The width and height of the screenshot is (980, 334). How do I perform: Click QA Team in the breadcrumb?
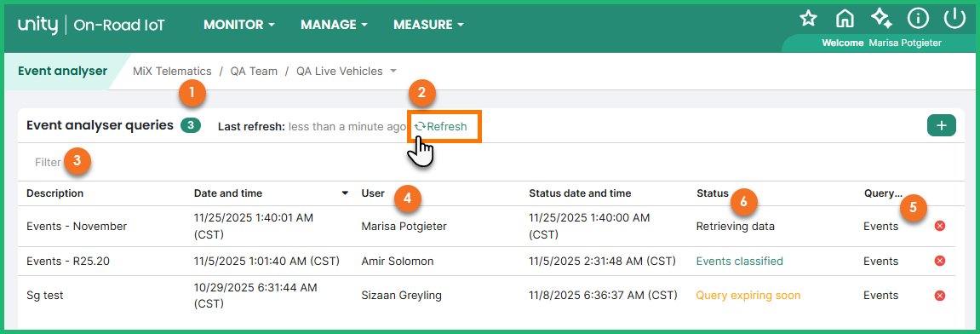click(254, 72)
